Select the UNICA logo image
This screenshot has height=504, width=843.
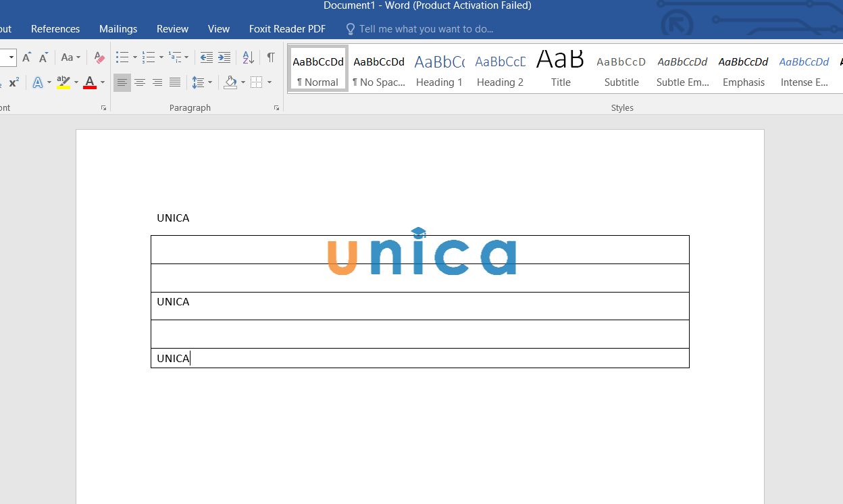[422, 251]
